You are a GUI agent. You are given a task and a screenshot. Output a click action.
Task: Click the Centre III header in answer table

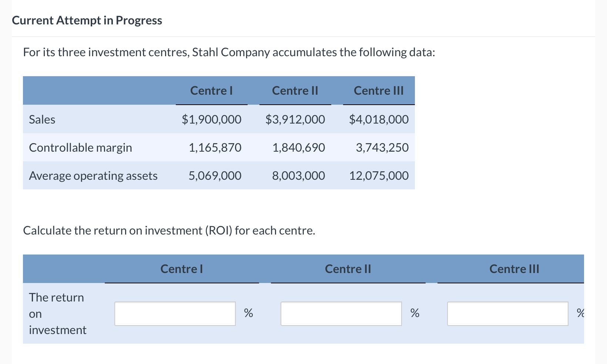tap(514, 269)
